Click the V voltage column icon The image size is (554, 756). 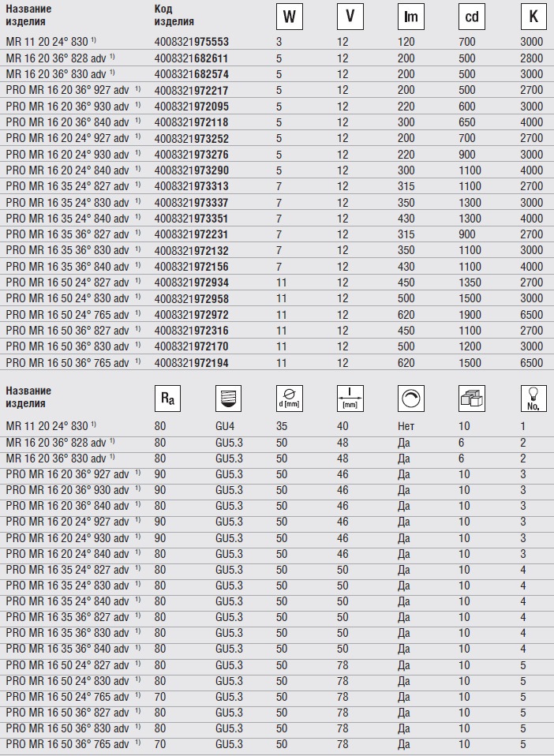tap(350, 17)
